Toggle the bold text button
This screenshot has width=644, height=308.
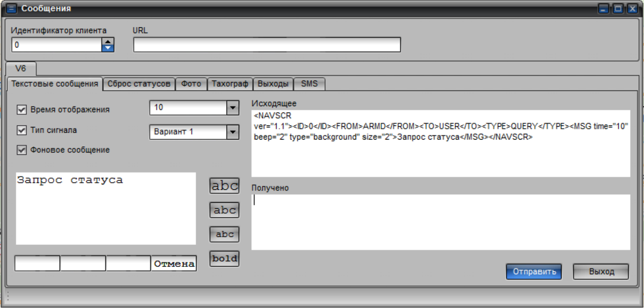[x=224, y=259]
